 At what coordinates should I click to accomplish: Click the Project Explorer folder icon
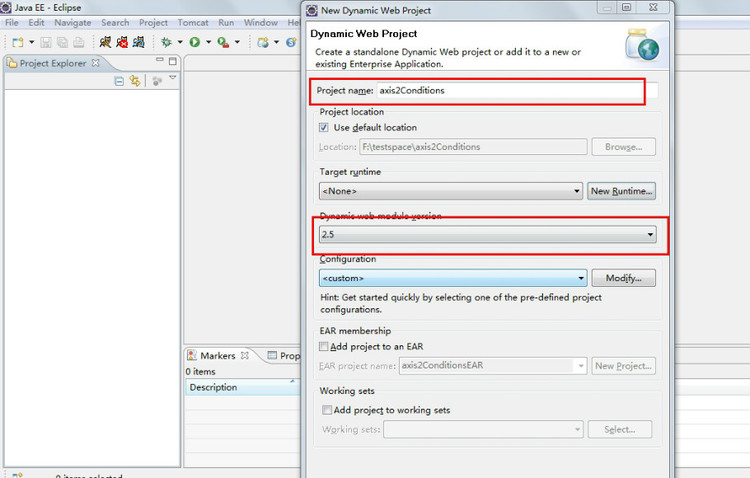(12, 63)
